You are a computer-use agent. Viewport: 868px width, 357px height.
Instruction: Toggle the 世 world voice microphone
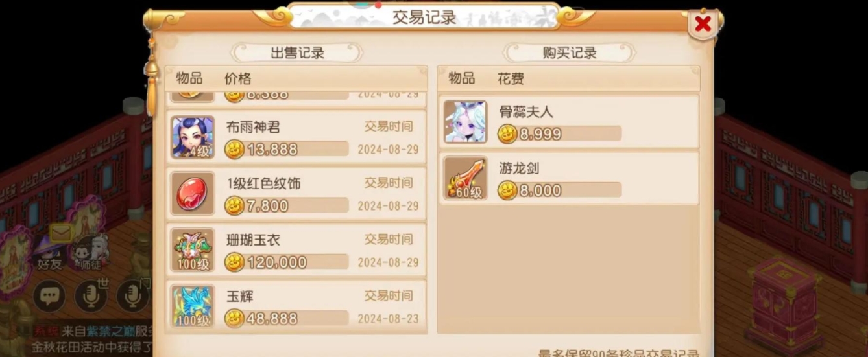(x=91, y=296)
